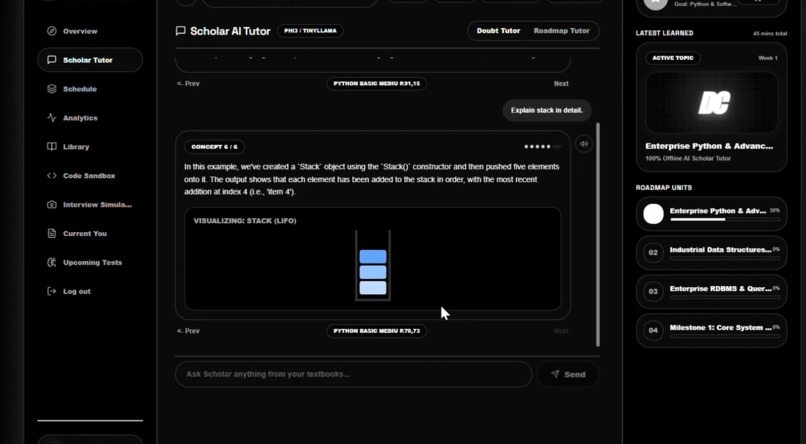Click the VISUALIZING: STACK (LIFO) heading
The height and width of the screenshot is (444, 806).
[x=245, y=221]
